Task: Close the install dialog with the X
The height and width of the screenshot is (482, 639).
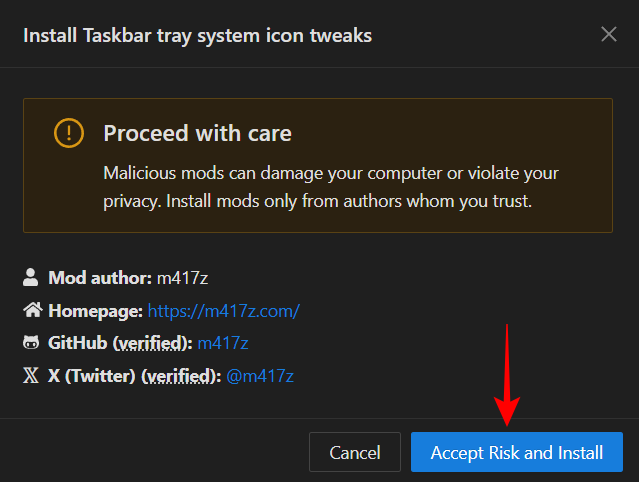Action: click(609, 34)
